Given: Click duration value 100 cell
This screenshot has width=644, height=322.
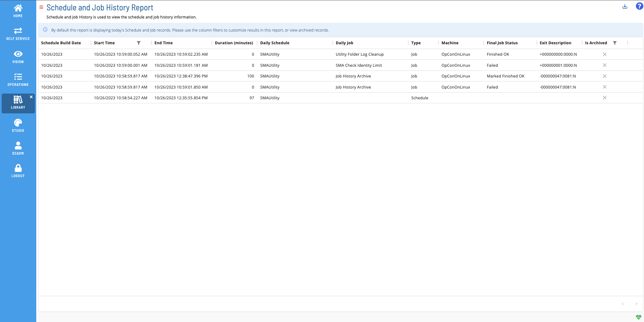Looking at the screenshot, I should pos(250,76).
